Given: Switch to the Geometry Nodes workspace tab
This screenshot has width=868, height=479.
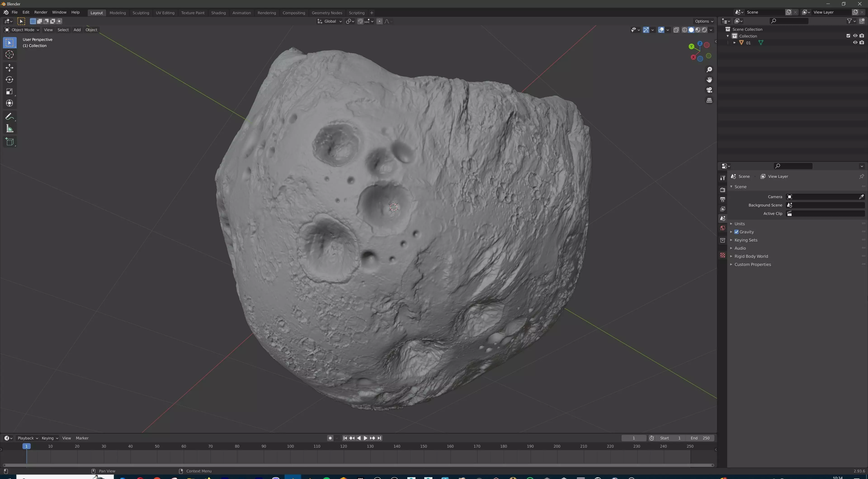Looking at the screenshot, I should click(327, 13).
